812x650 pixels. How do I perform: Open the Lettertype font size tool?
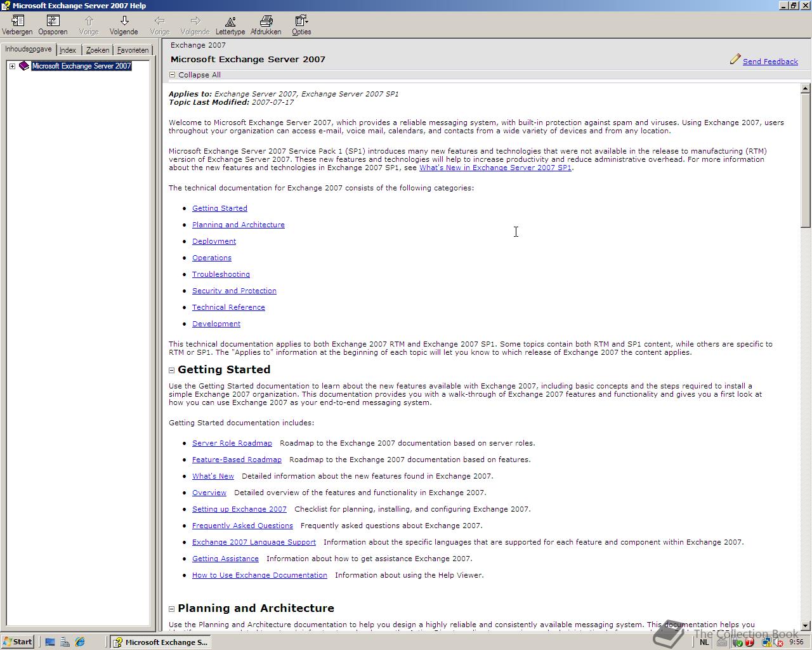pos(230,25)
